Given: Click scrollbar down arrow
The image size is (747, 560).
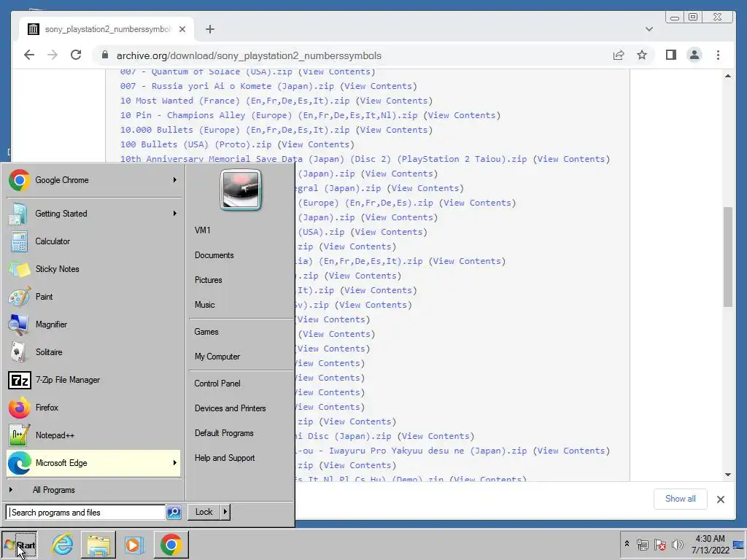Looking at the screenshot, I should coord(727,474).
